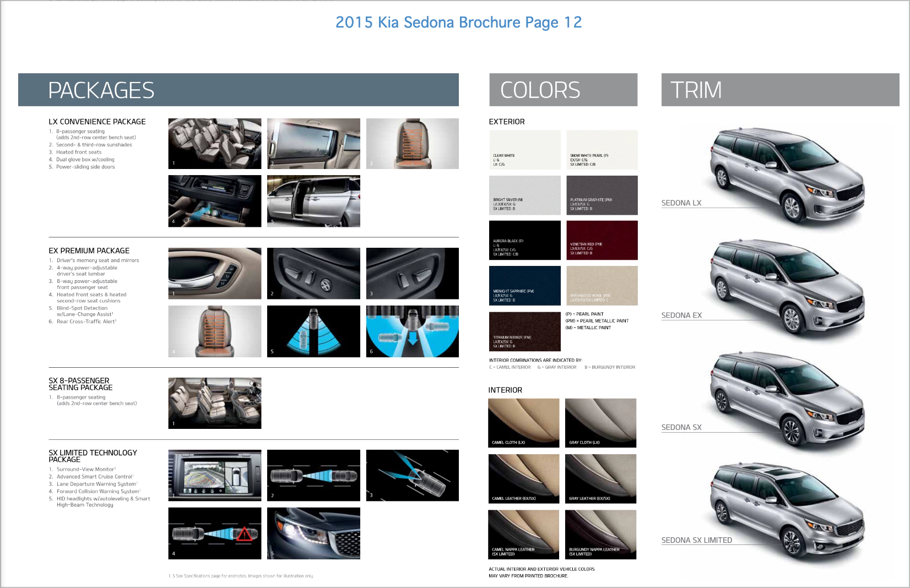Click the Clear White exterior color swatch
Viewport: 910px width, 588px height.
524,150
